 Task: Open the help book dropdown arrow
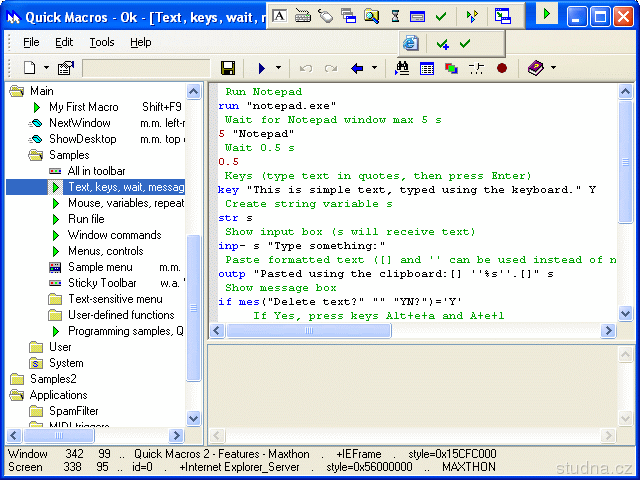[x=553, y=68]
